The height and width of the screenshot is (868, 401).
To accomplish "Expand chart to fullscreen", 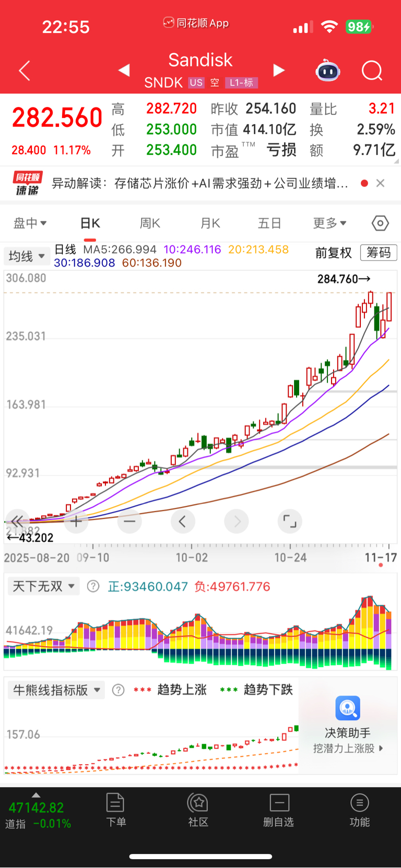I will [290, 521].
